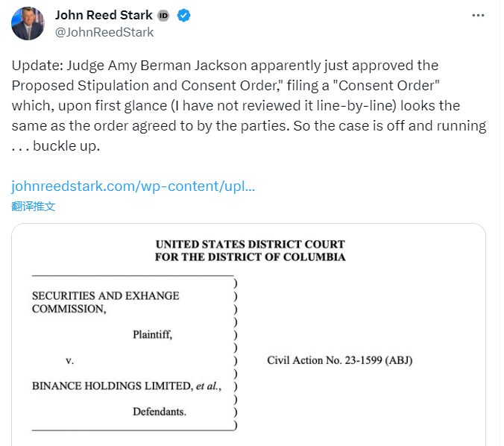
Task: Click For the District of Columbia line
Action: pos(250,257)
